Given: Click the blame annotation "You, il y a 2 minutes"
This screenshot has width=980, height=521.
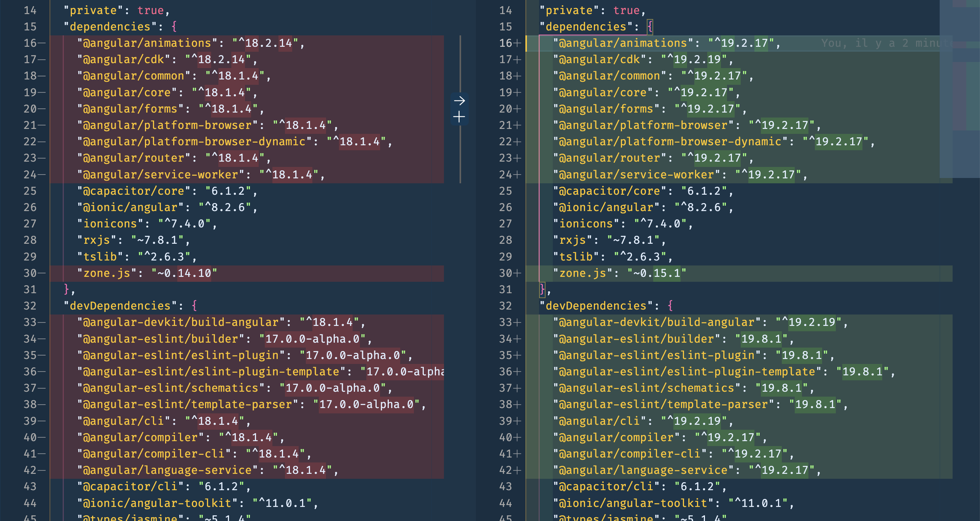Looking at the screenshot, I should [x=875, y=43].
